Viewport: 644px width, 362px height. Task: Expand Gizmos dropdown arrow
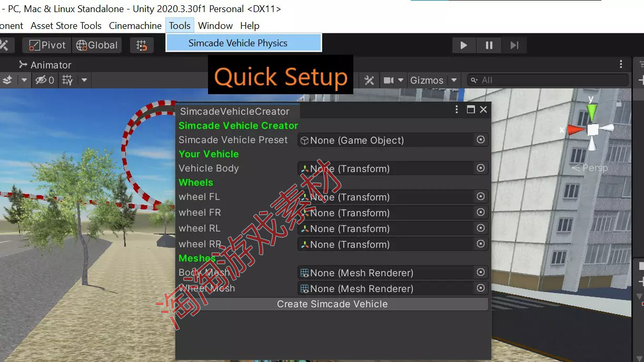click(454, 80)
